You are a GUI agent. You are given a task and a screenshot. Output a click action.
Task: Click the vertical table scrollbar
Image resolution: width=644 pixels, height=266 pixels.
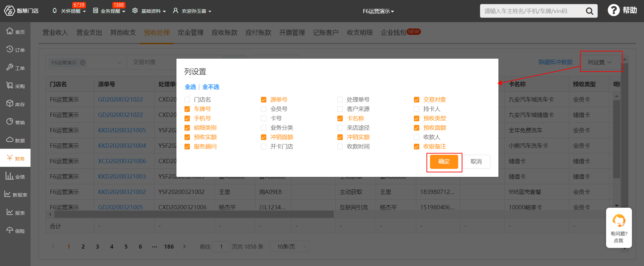point(616,139)
